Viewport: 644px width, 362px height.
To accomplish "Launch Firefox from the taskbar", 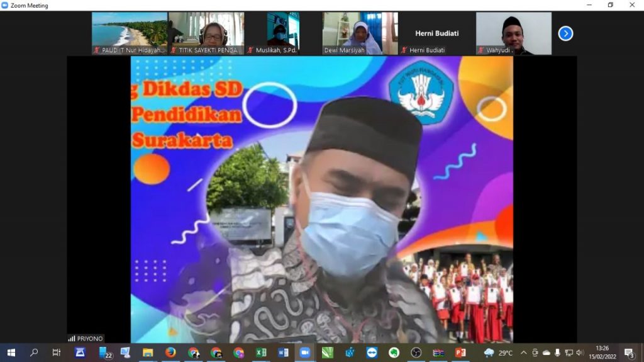I will (x=170, y=353).
